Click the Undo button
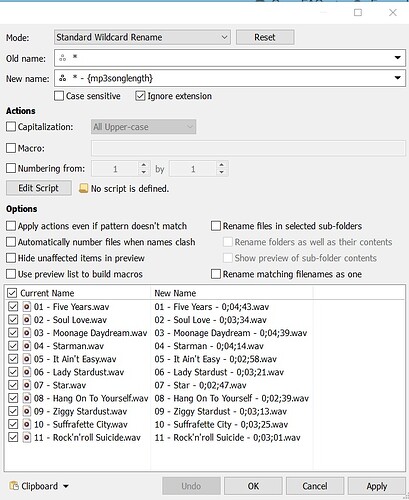409x500 pixels. tap(191, 486)
